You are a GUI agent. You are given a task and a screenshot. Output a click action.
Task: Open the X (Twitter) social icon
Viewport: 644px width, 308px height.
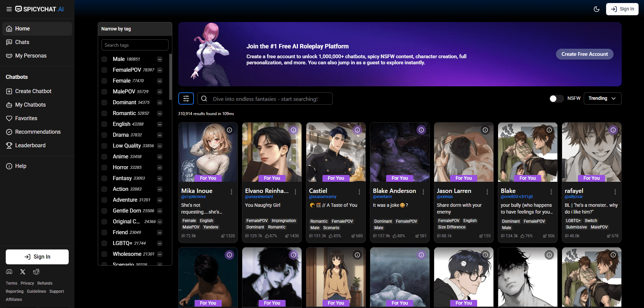pyautogui.click(x=23, y=272)
